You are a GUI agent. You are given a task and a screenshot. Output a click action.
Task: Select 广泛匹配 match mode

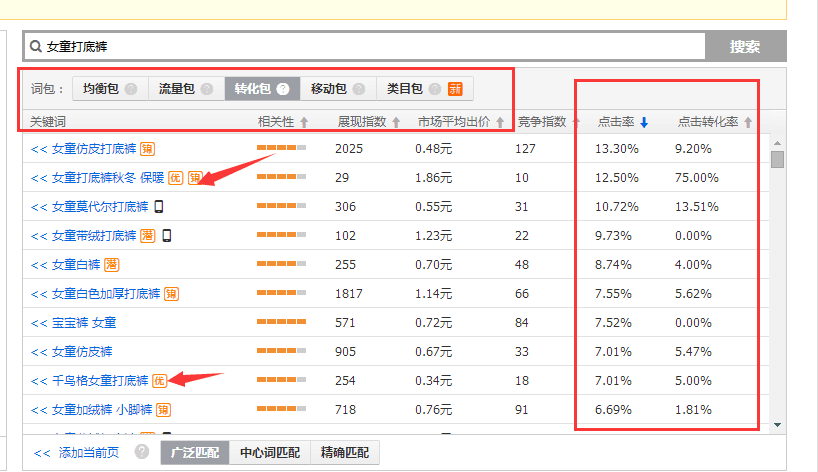[x=195, y=452]
